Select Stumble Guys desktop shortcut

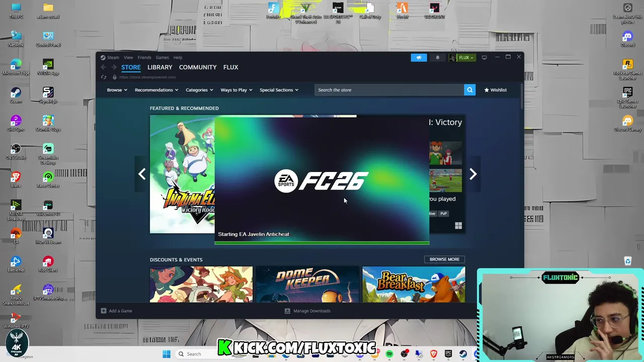(48, 124)
